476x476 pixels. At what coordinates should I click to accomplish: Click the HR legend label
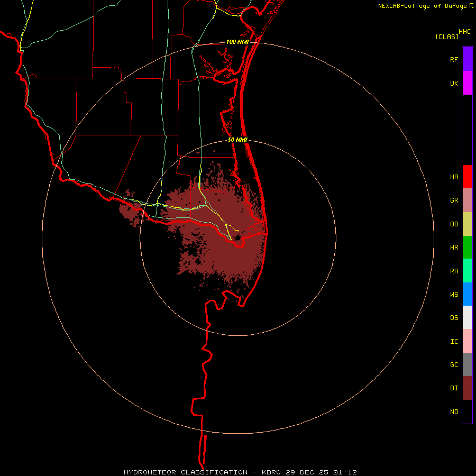[454, 248]
